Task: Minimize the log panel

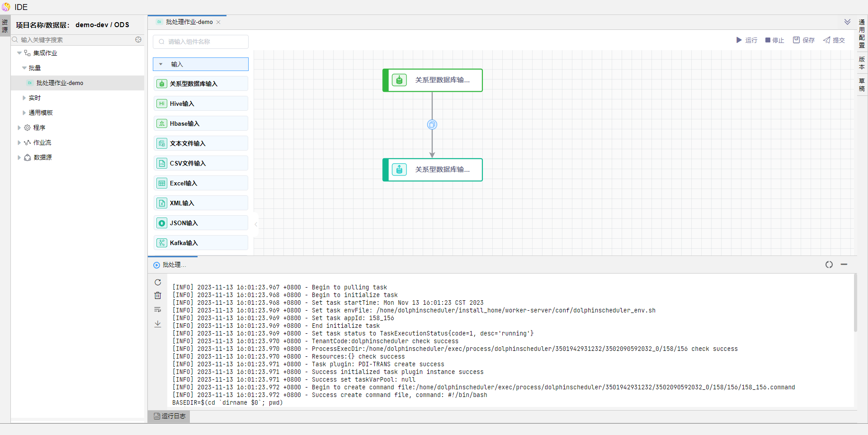Action: click(844, 265)
